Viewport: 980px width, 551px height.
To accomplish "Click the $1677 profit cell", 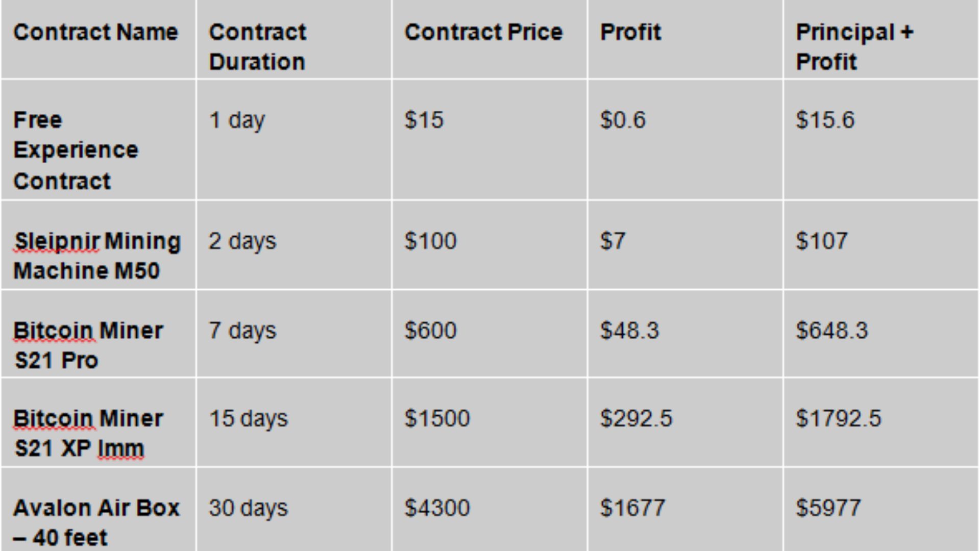I will [x=632, y=508].
